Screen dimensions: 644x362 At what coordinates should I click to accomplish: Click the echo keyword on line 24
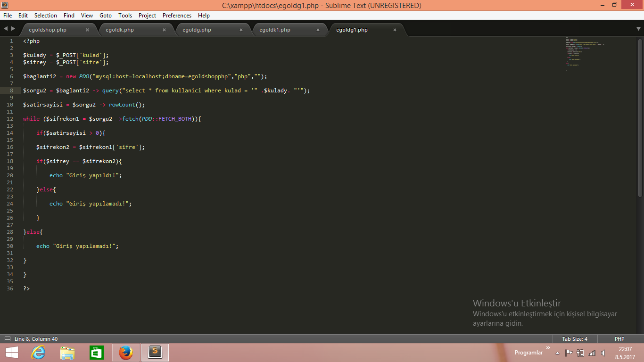coord(56,204)
